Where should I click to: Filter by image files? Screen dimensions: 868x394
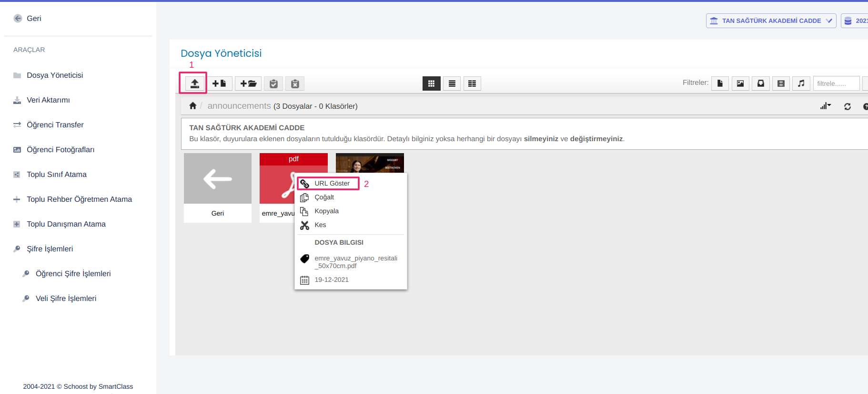point(740,83)
